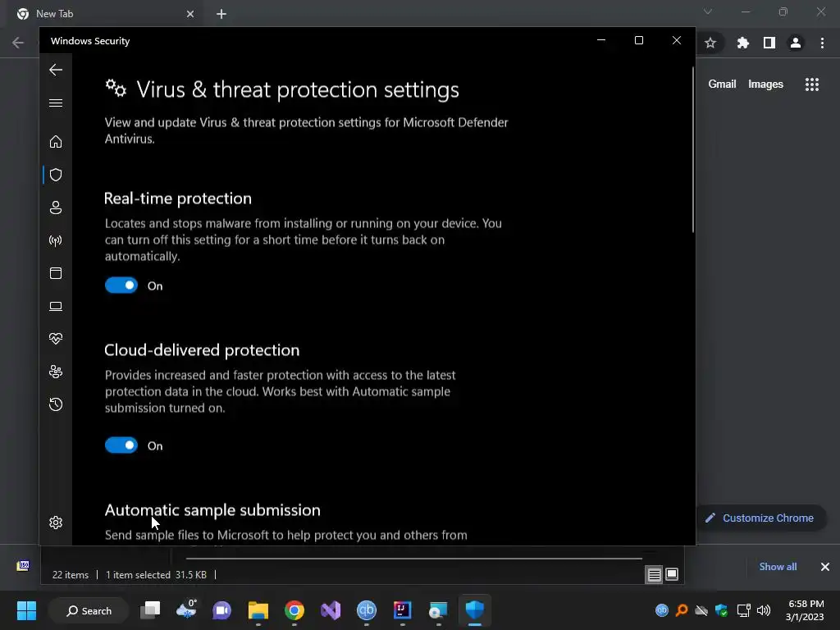Switch File Explorer to large icons view
The image size is (840, 630).
click(672, 575)
